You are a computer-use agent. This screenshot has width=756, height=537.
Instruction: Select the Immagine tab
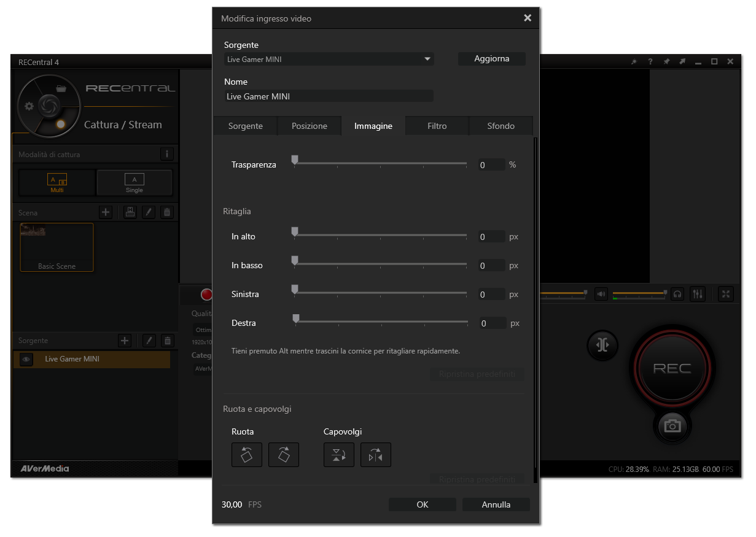tap(373, 126)
